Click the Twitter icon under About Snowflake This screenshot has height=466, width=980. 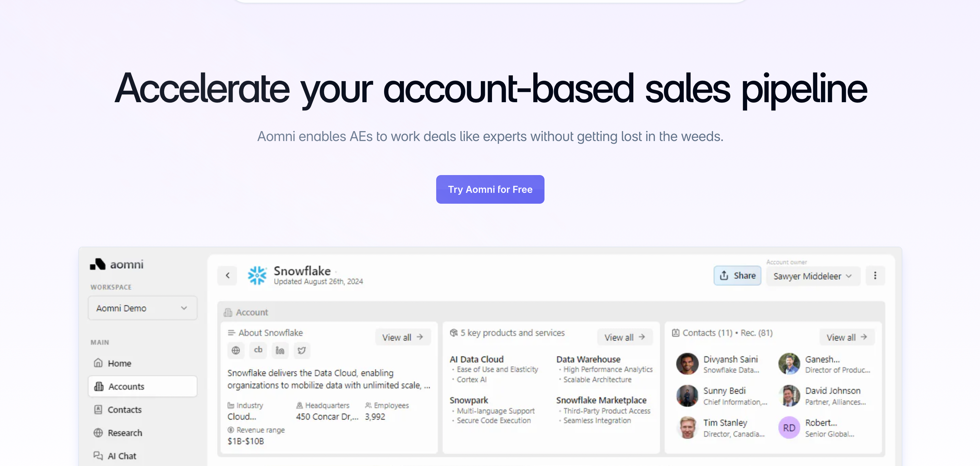point(302,351)
